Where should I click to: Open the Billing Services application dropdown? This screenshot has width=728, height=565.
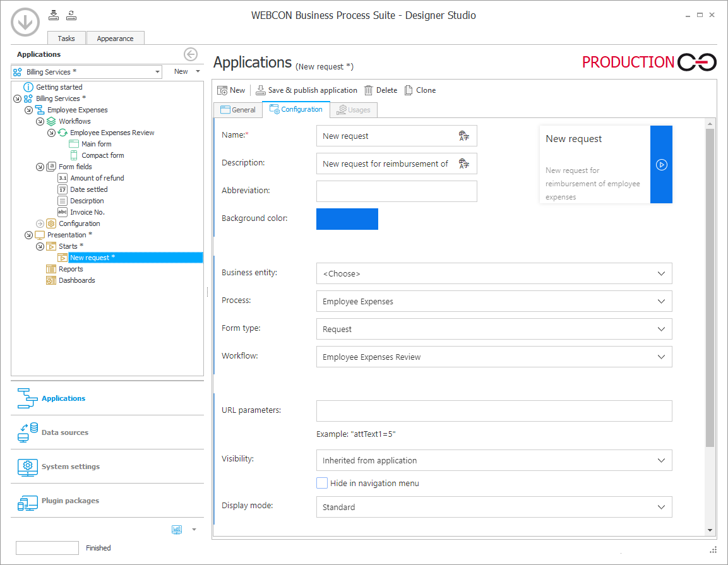pos(157,72)
